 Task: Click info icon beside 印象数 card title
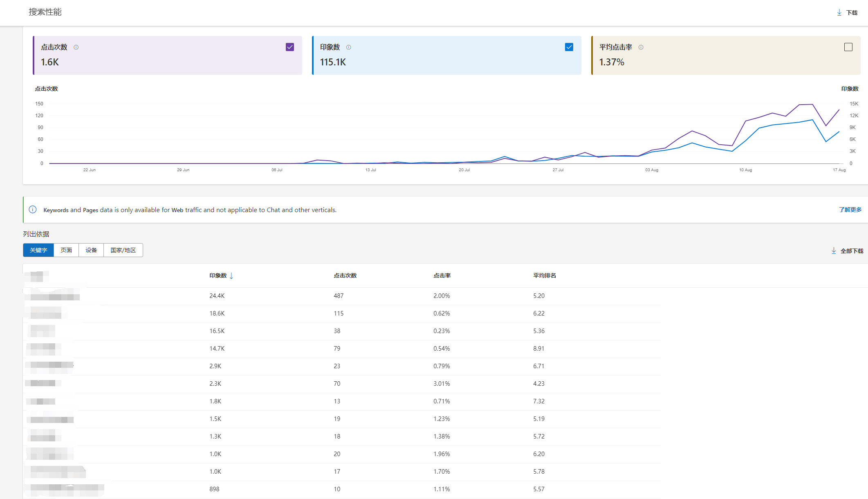point(349,47)
